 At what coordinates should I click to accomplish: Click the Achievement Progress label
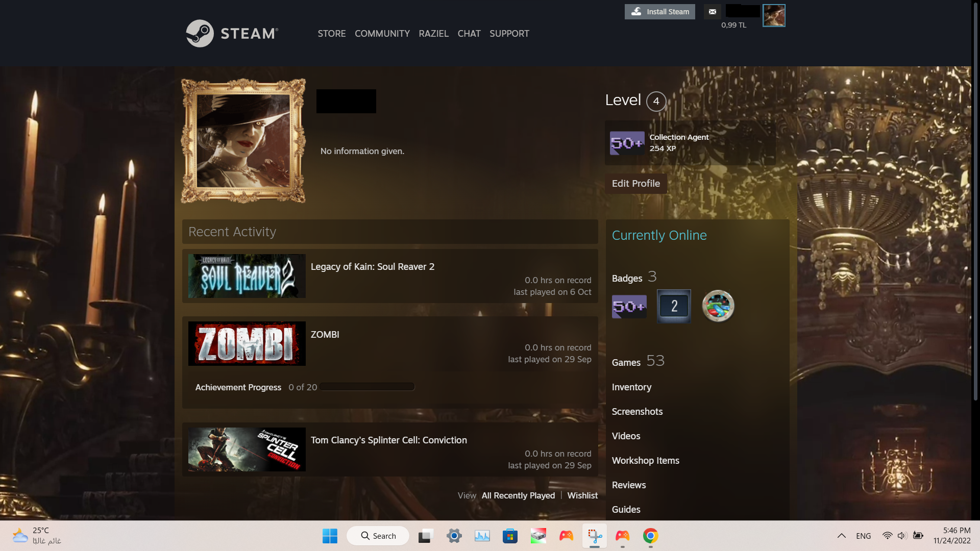pos(238,387)
